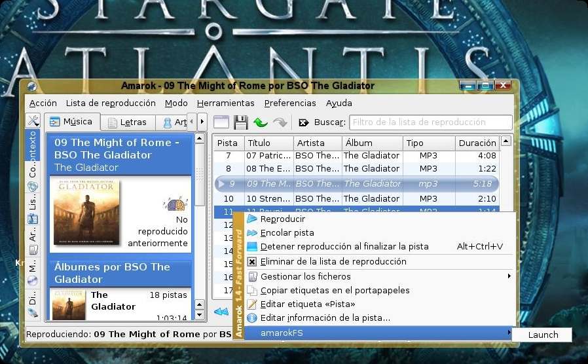Click the grey redo arrow icon

280,122
